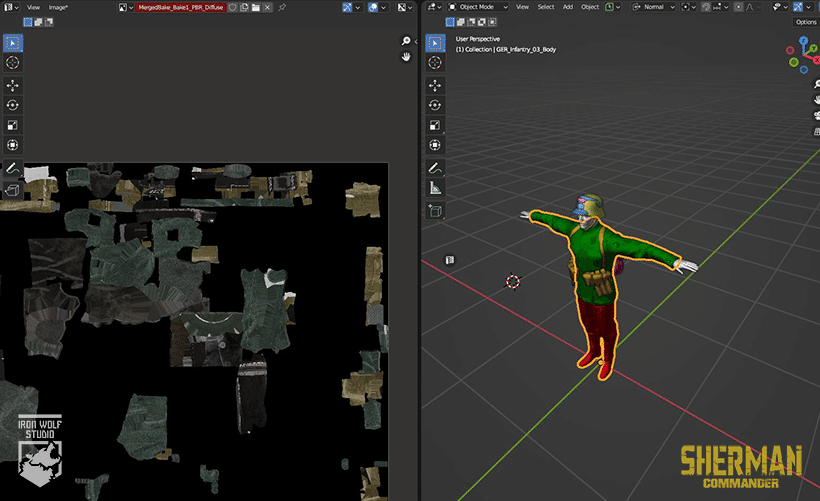Viewport: 820px width, 501px height.
Task: Toggle proportional editing in 3D viewport
Action: tap(738, 7)
